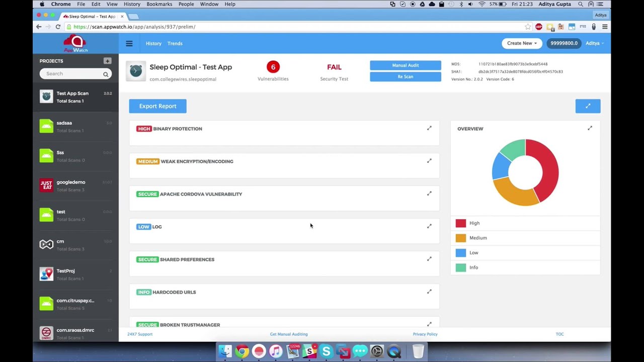Viewport: 644px width, 362px height.
Task: Click the blue Low legend swatch
Action: coord(461,253)
